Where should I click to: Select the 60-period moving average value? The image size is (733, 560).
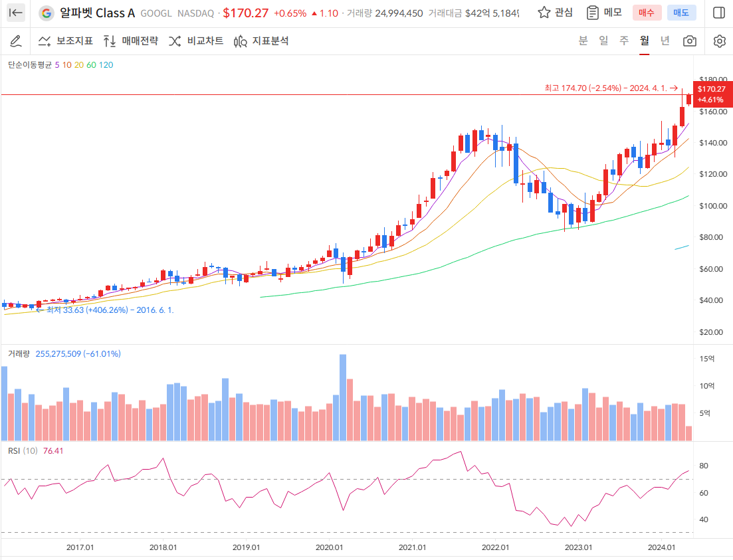pyautogui.click(x=91, y=65)
